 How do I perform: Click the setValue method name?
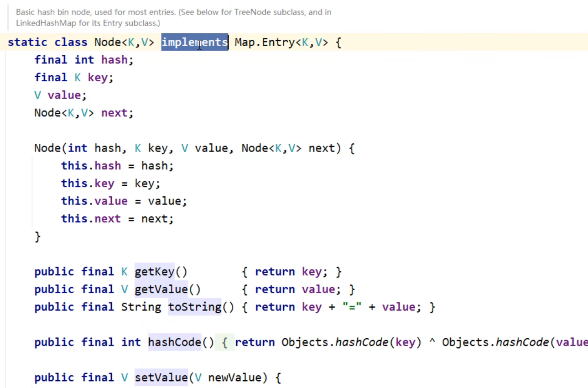161,378
